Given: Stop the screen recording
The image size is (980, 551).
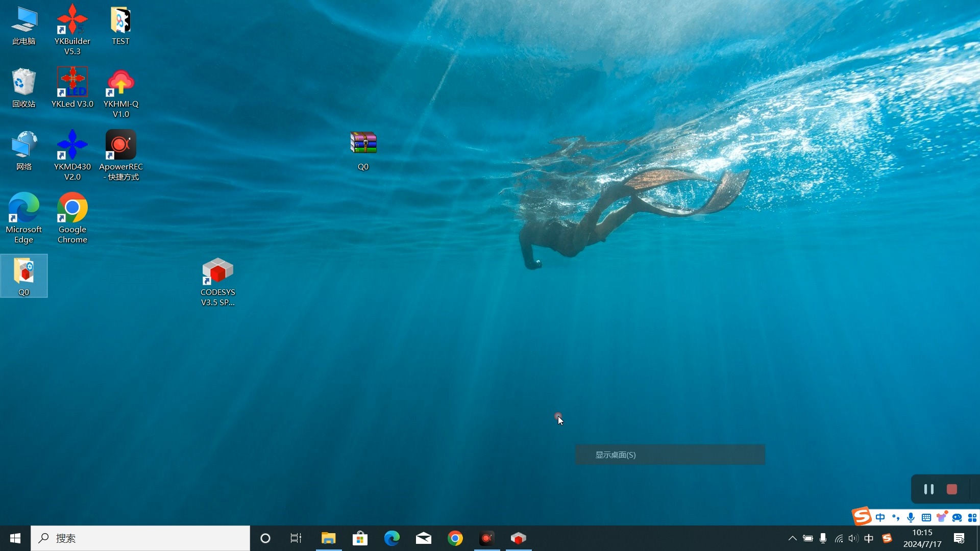Looking at the screenshot, I should (x=951, y=489).
